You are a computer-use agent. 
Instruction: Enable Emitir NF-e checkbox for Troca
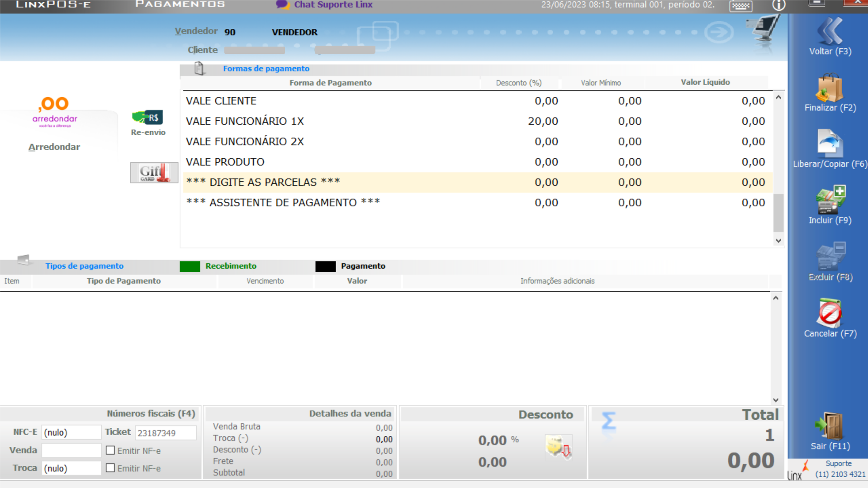click(110, 468)
